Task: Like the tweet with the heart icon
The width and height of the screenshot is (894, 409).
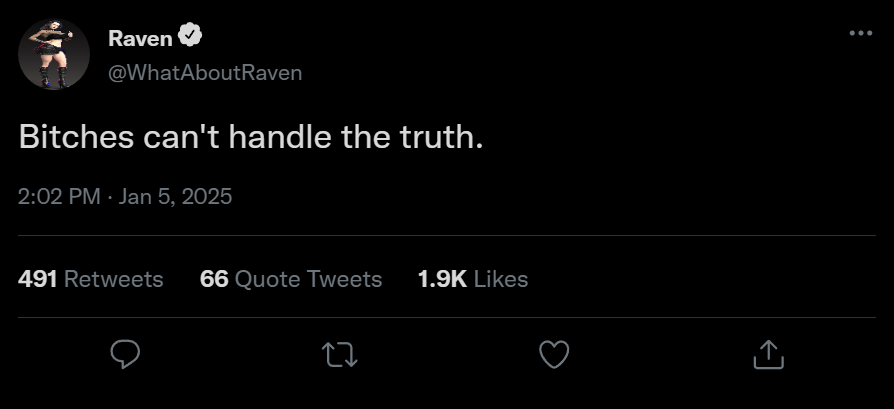Action: pyautogui.click(x=554, y=354)
